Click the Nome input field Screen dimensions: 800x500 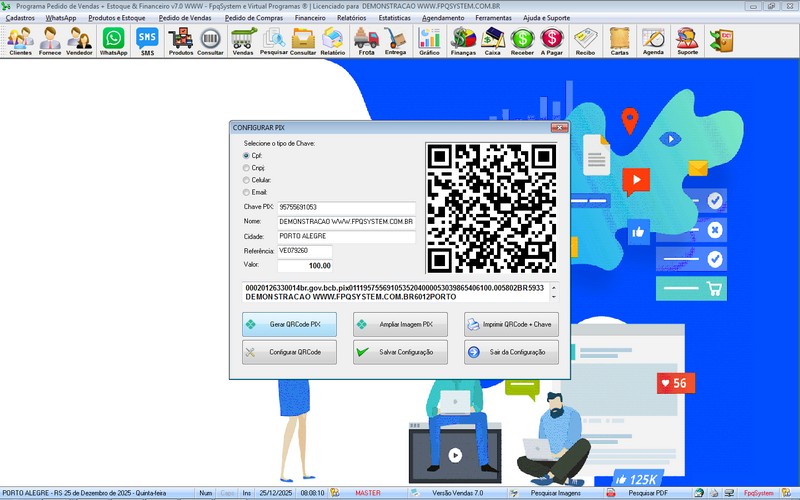[x=346, y=222]
